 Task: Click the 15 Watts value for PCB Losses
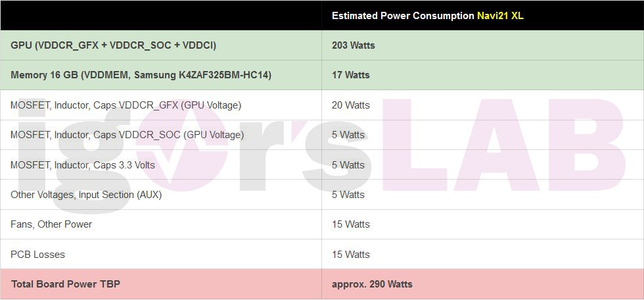point(351,255)
